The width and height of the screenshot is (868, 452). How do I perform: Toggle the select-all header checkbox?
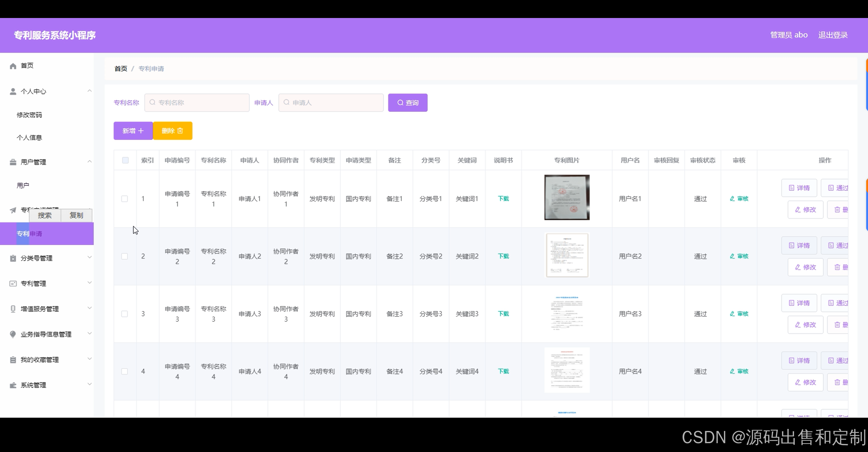tap(125, 160)
